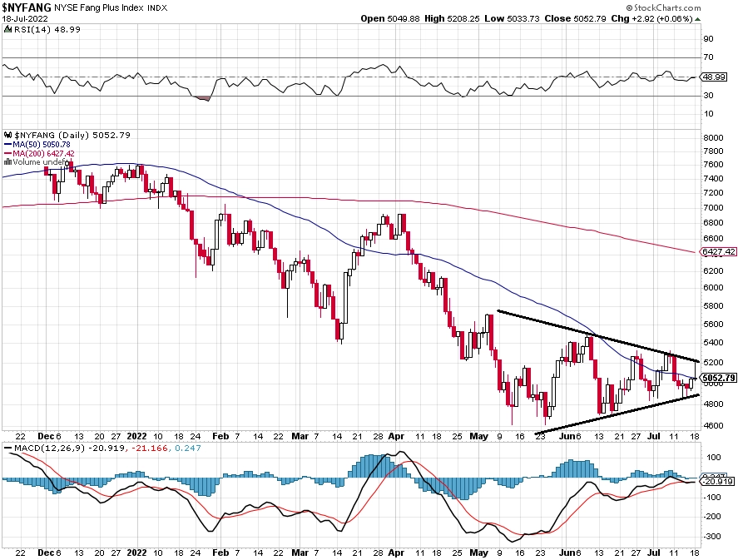Click the green up arrow beside Chg
Viewport: 738px width, 560px height.
[697, 19]
